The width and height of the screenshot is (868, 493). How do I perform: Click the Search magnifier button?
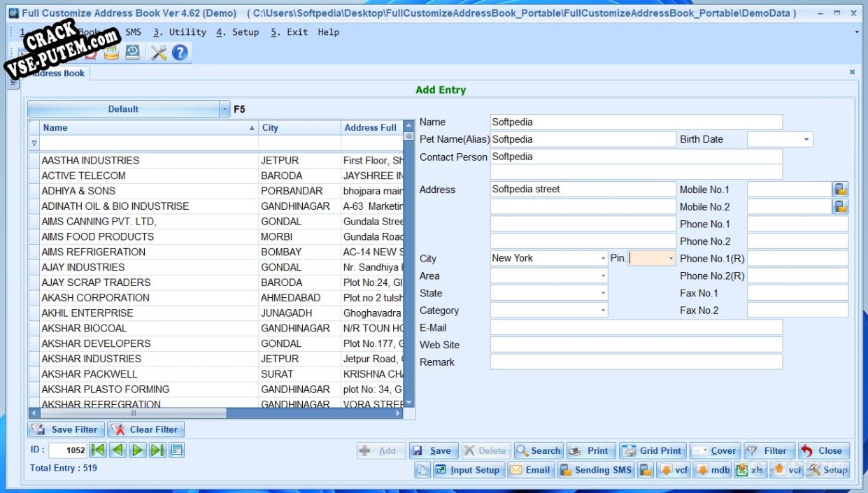tap(539, 451)
